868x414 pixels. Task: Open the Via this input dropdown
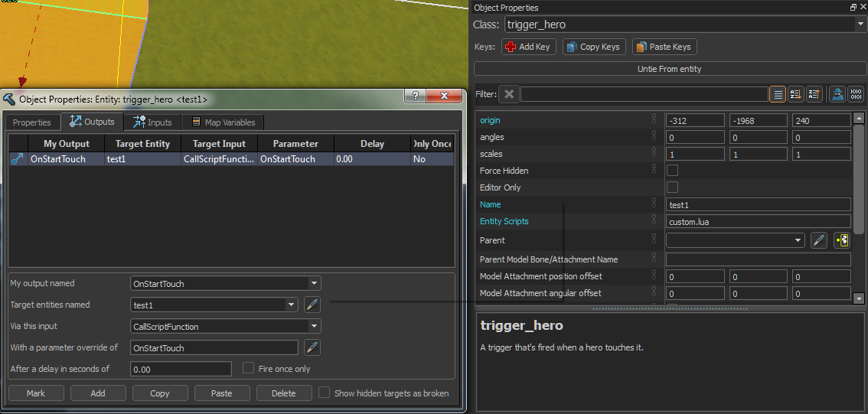pyautogui.click(x=314, y=326)
